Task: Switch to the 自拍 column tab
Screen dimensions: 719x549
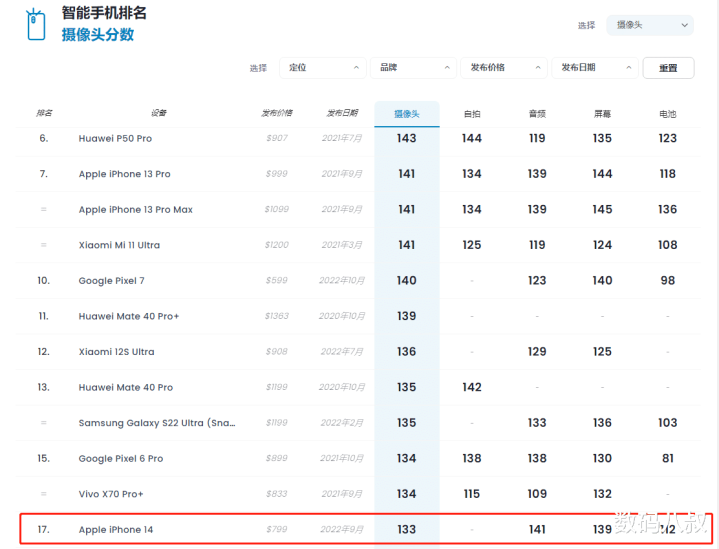Action: coord(472,114)
